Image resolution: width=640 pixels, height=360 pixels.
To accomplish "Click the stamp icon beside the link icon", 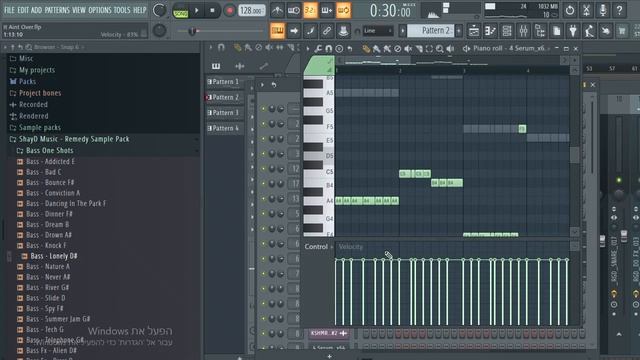I will 343,31.
